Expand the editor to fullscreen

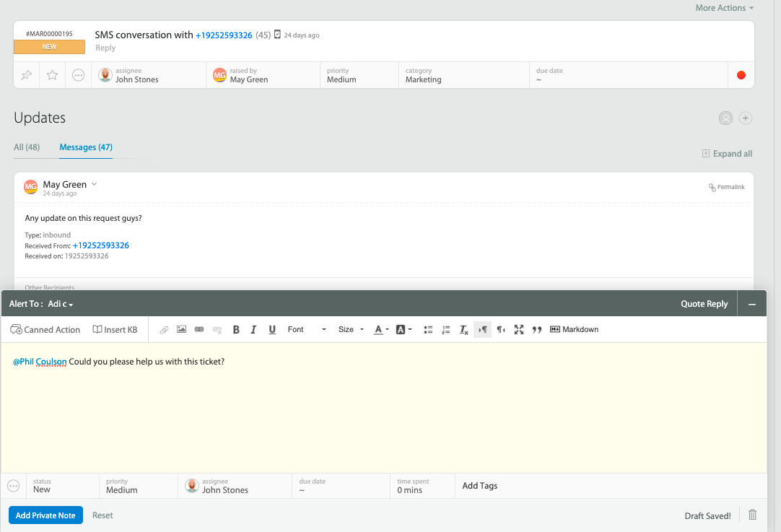pyautogui.click(x=519, y=329)
